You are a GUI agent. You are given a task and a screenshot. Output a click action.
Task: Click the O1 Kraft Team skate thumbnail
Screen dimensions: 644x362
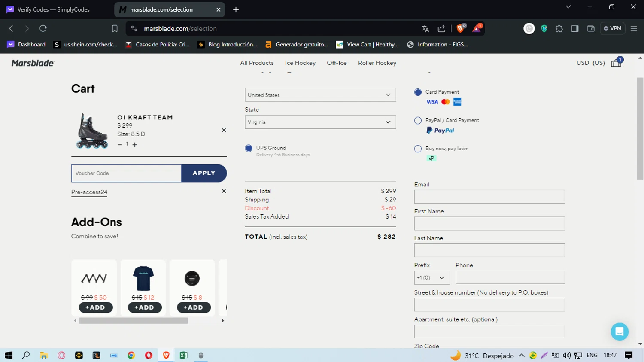(x=92, y=131)
